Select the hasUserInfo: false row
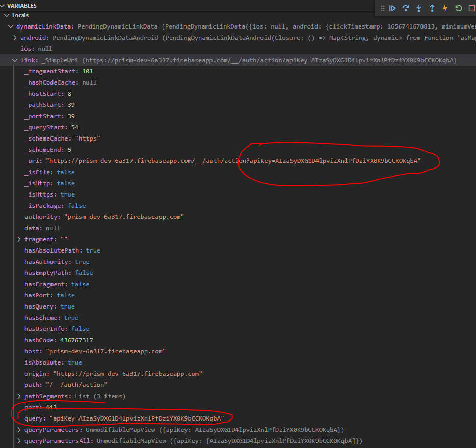This screenshot has width=476, height=448. tap(238, 329)
